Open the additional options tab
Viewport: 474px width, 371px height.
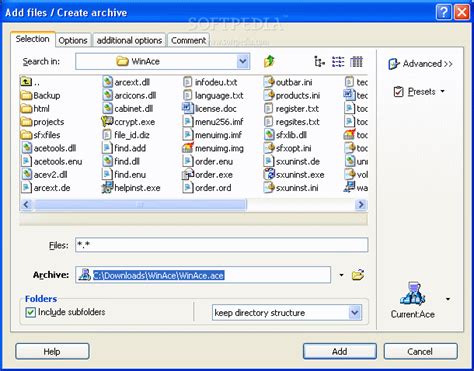click(129, 41)
